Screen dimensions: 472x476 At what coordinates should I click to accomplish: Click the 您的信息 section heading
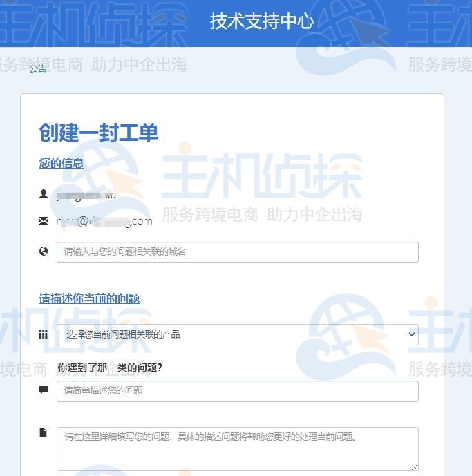pos(62,163)
